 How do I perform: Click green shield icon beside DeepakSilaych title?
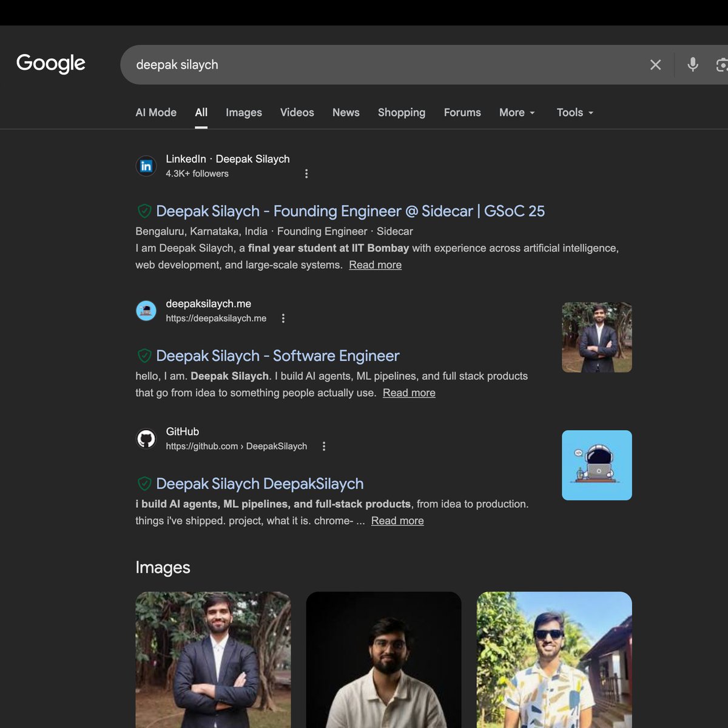(x=144, y=484)
